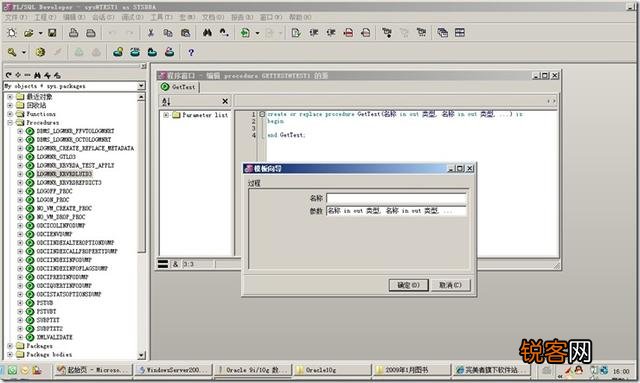Click the 取消(C) button in template wizard
Screen dimensions: 640x383
[450, 285]
